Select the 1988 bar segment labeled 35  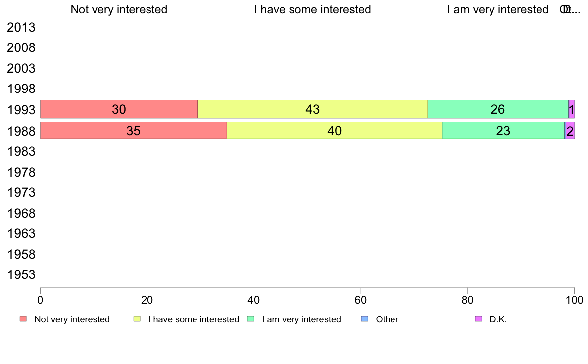(134, 131)
